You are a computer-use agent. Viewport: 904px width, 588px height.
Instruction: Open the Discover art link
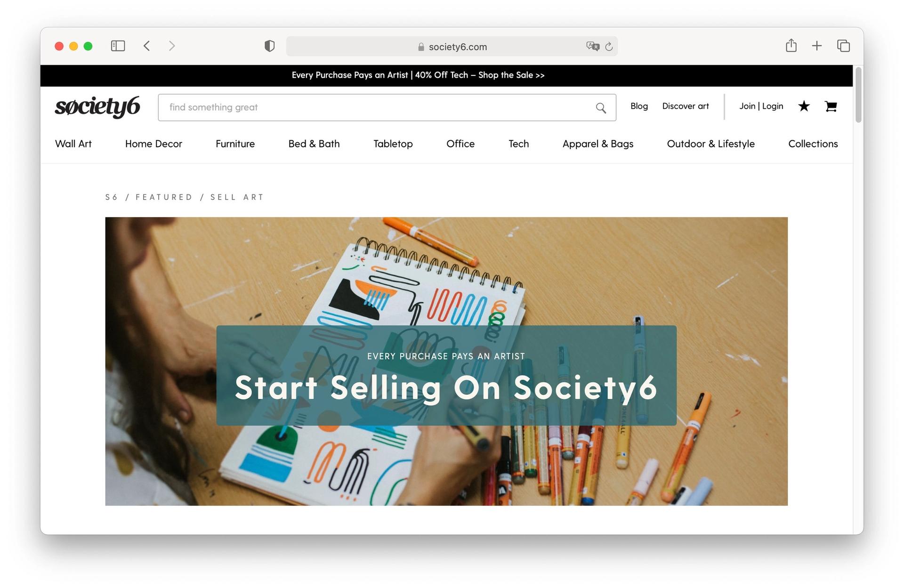click(685, 106)
